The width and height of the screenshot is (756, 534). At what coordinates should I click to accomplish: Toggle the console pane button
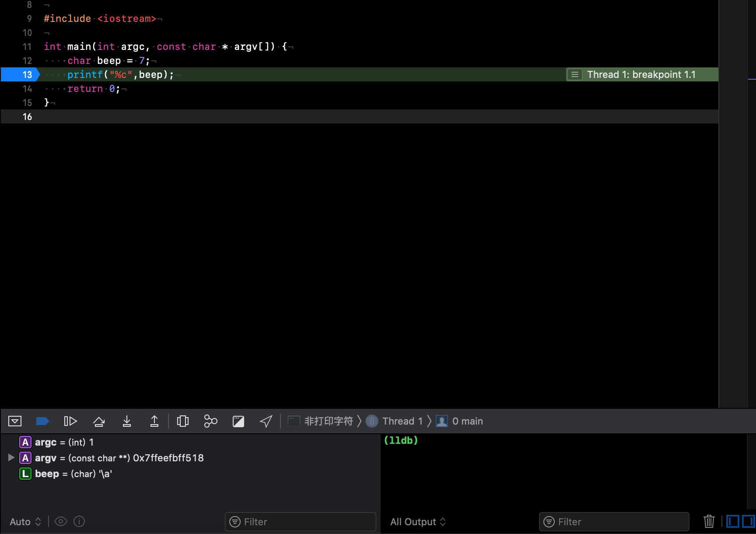point(748,521)
